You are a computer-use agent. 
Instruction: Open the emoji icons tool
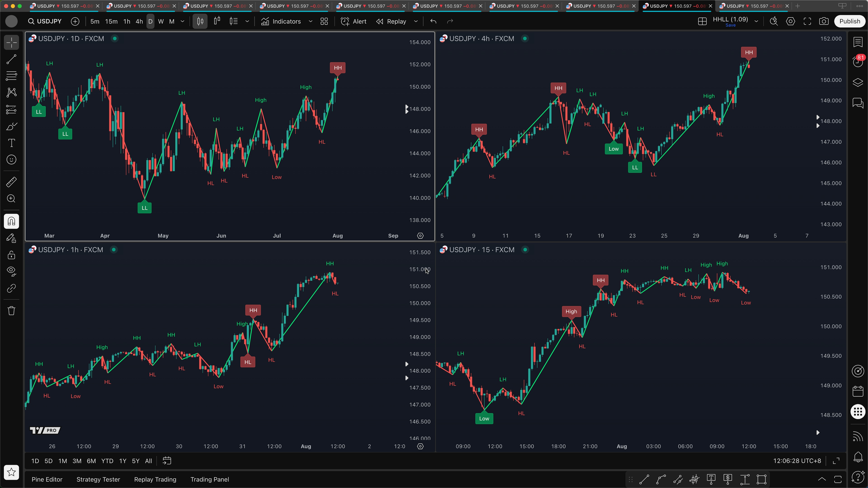[x=12, y=160]
